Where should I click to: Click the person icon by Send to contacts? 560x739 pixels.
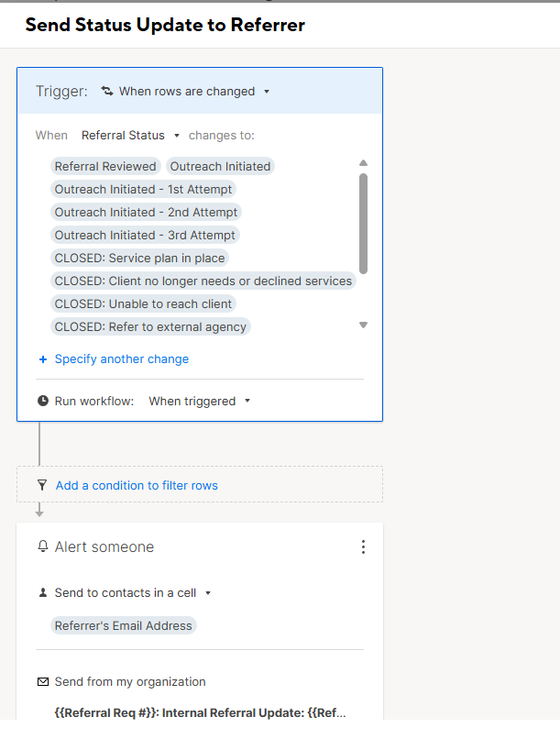[x=43, y=592]
